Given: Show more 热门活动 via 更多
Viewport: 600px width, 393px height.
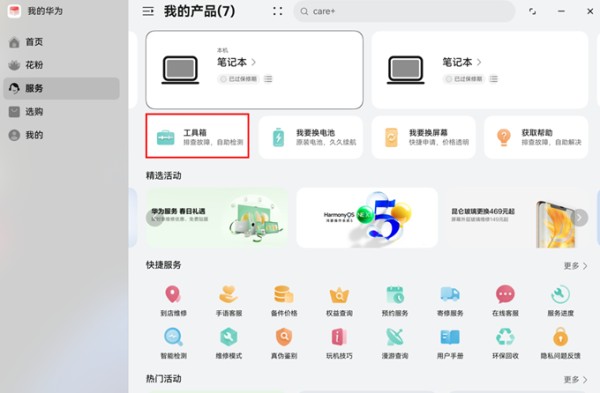Looking at the screenshot, I should point(576,380).
